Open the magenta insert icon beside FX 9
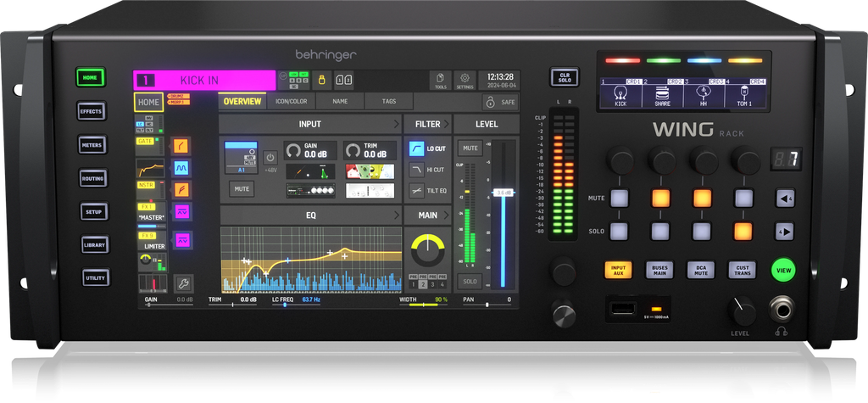Screen dimensions: 868x403 coord(181,239)
